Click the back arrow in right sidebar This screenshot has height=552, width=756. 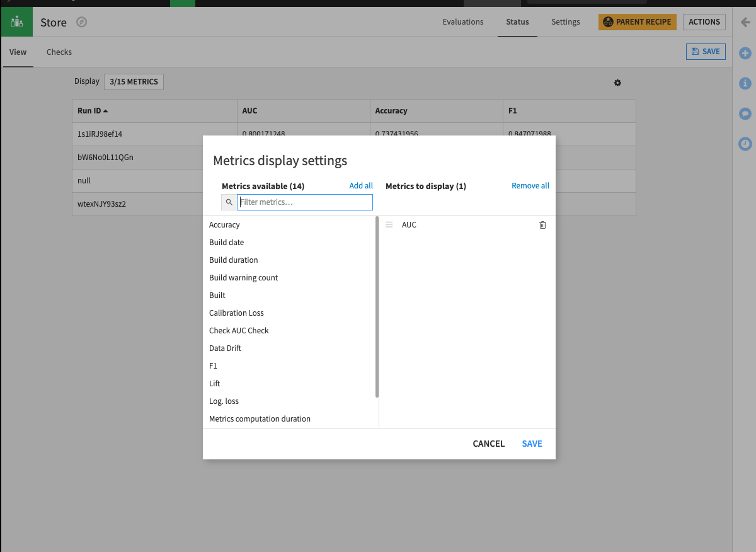(745, 22)
